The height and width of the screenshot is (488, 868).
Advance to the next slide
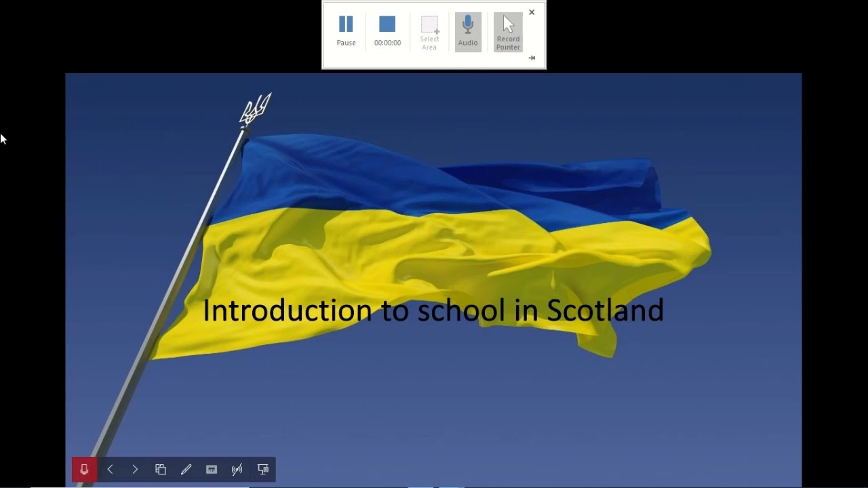pyautogui.click(x=135, y=470)
